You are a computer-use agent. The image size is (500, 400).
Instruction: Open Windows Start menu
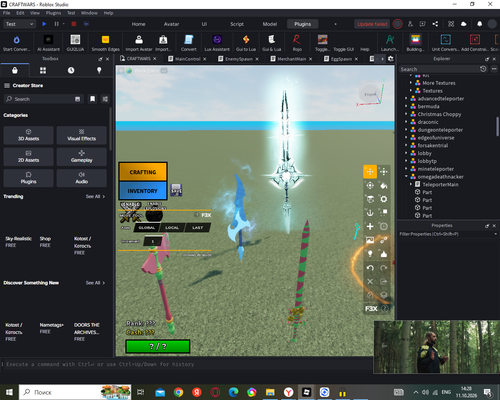point(9,392)
